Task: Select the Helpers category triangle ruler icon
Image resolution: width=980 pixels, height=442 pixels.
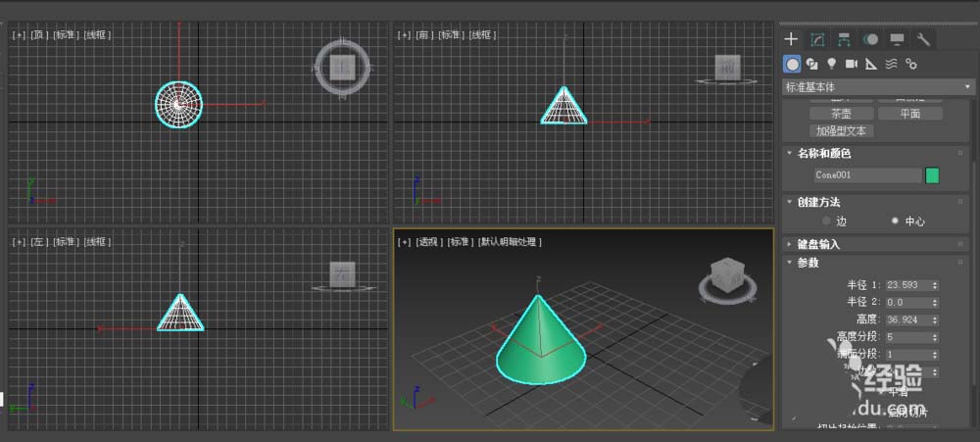Action: point(871,64)
